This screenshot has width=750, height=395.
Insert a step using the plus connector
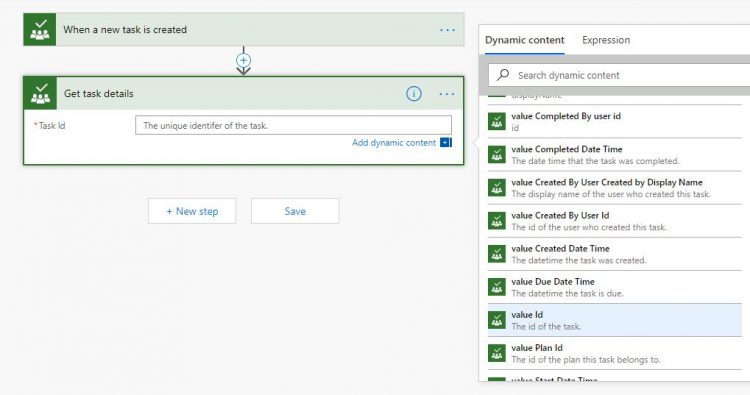coord(243,60)
